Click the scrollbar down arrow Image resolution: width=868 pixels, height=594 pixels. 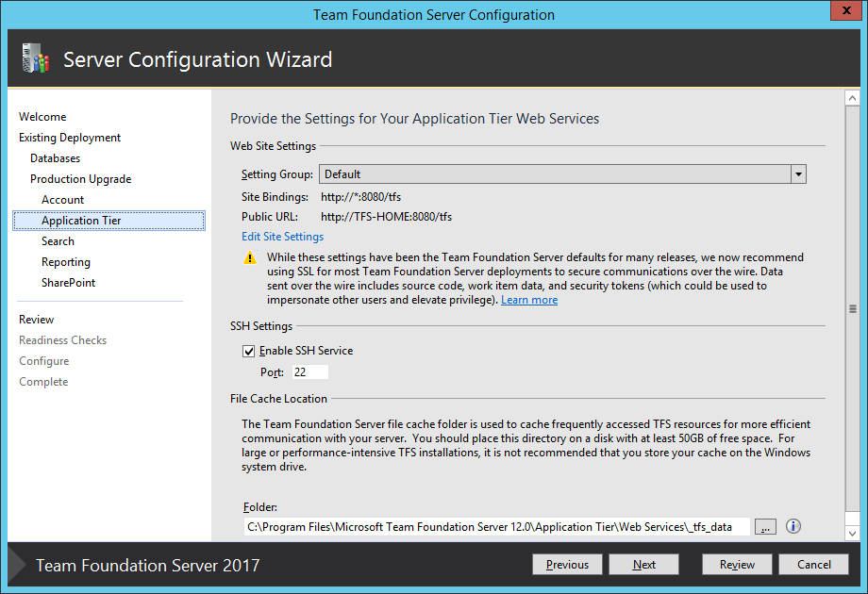(x=853, y=534)
